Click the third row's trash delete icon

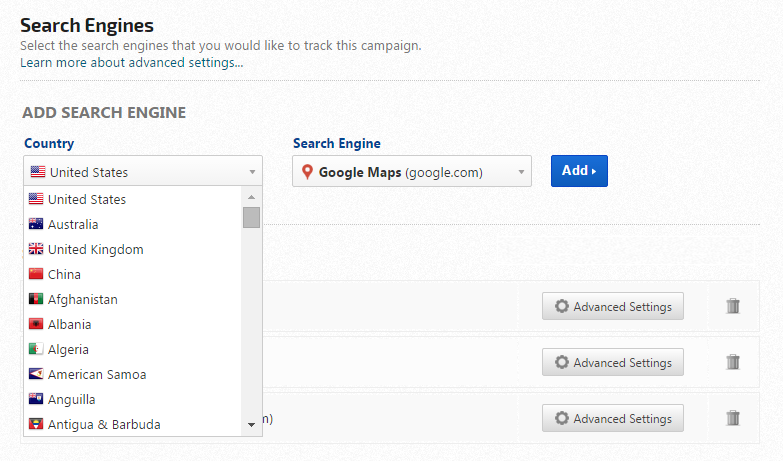[733, 418]
